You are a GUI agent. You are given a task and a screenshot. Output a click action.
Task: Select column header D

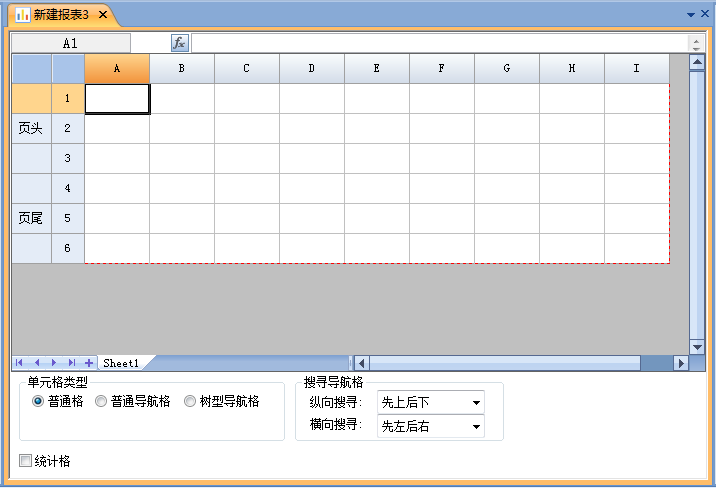[312, 68]
